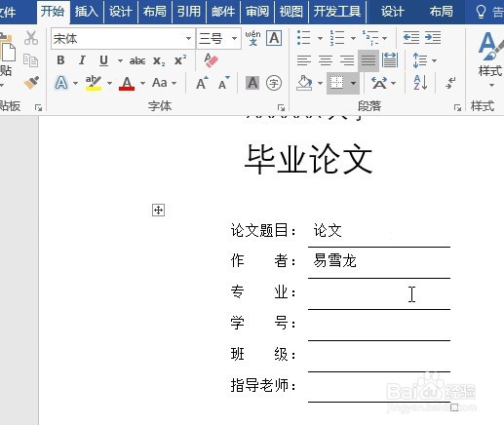
Task: Open Font dialog launcher
Action: pos(281,107)
